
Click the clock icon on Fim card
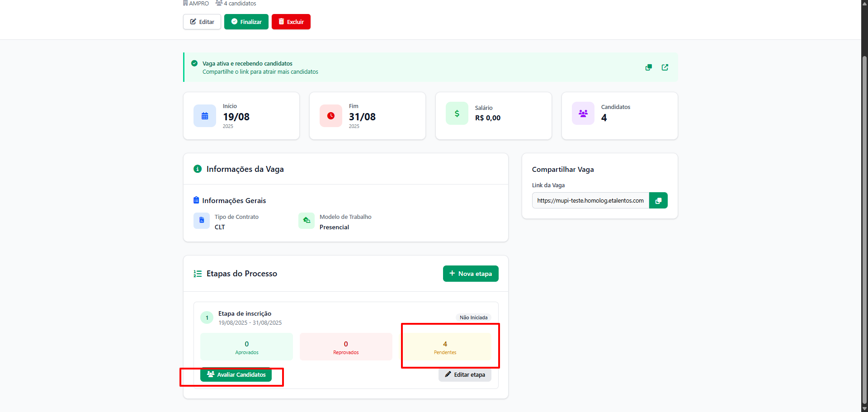(331, 116)
